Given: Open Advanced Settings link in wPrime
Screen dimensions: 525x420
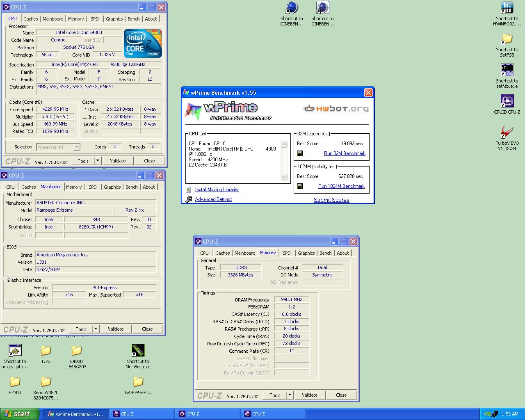Looking at the screenshot, I should (214, 199).
